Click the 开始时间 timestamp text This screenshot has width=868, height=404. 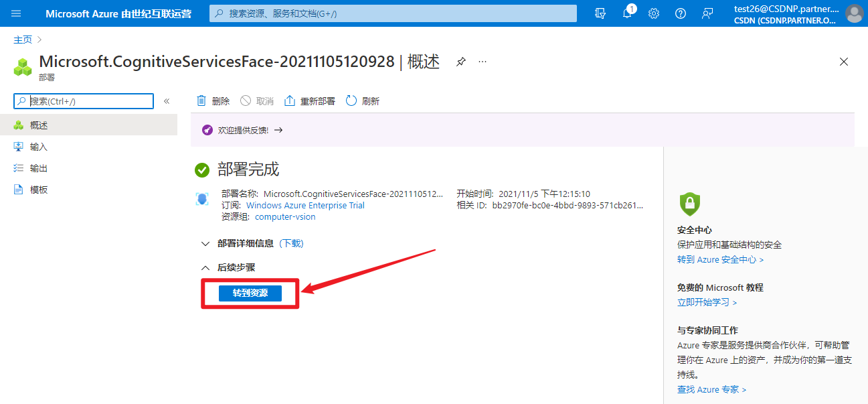pyautogui.click(x=545, y=194)
